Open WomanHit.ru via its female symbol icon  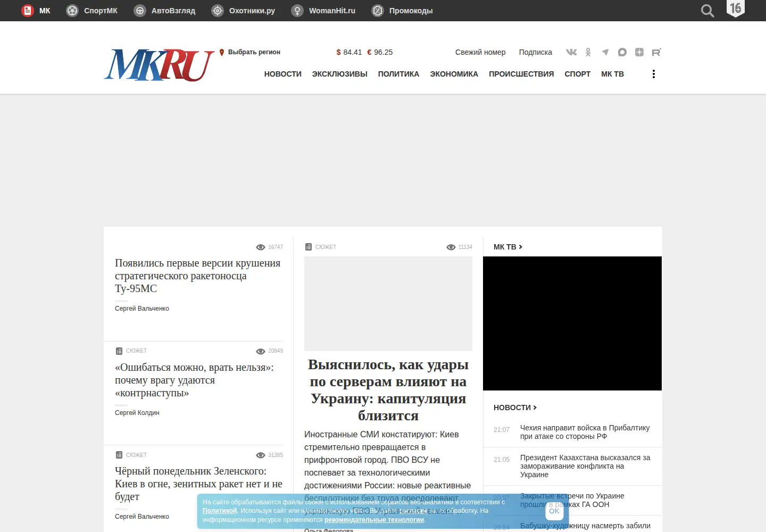point(297,11)
